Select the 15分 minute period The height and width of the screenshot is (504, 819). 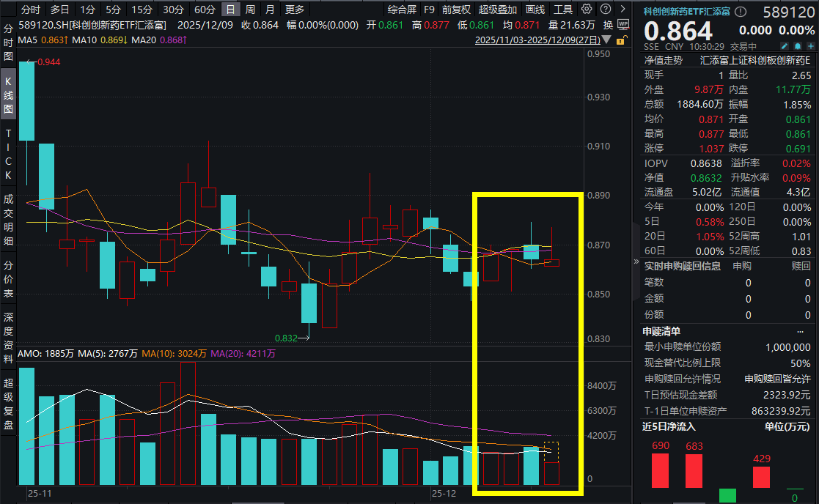(x=142, y=10)
